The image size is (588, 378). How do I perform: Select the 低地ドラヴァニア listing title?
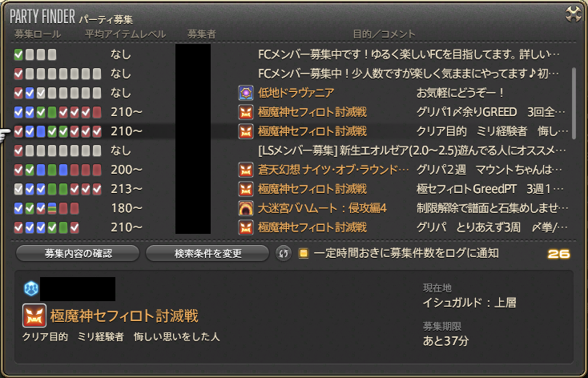(296, 93)
